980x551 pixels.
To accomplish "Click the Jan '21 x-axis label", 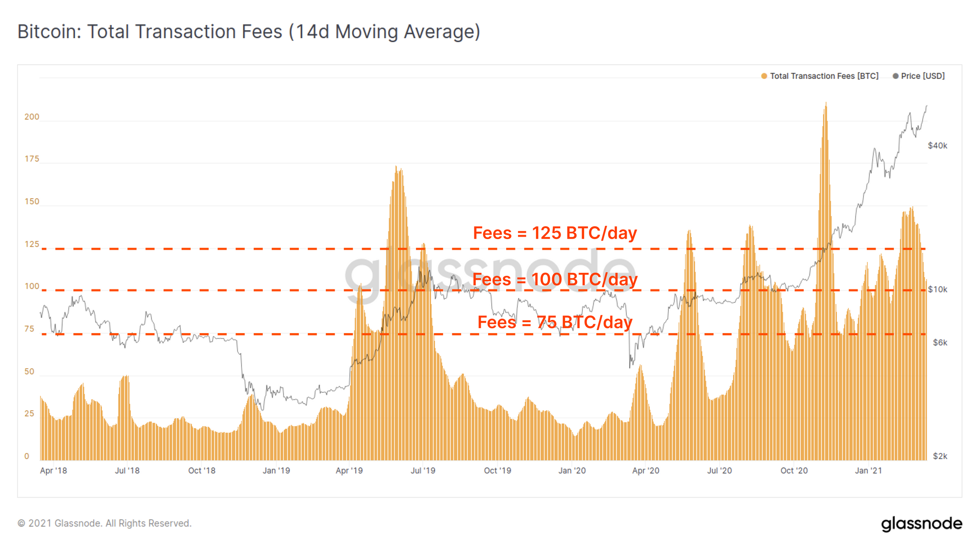I will (x=868, y=471).
